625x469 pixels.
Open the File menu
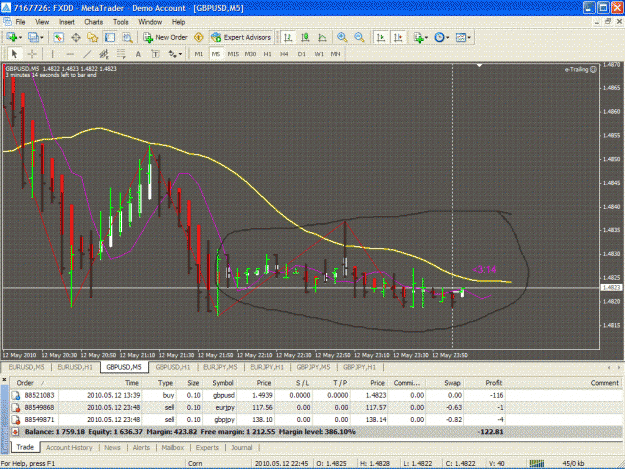tap(20, 22)
